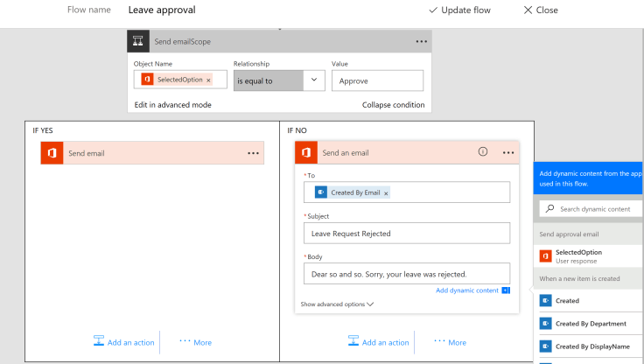
Task: Click Edit in advanced mode
Action: pyautogui.click(x=172, y=105)
